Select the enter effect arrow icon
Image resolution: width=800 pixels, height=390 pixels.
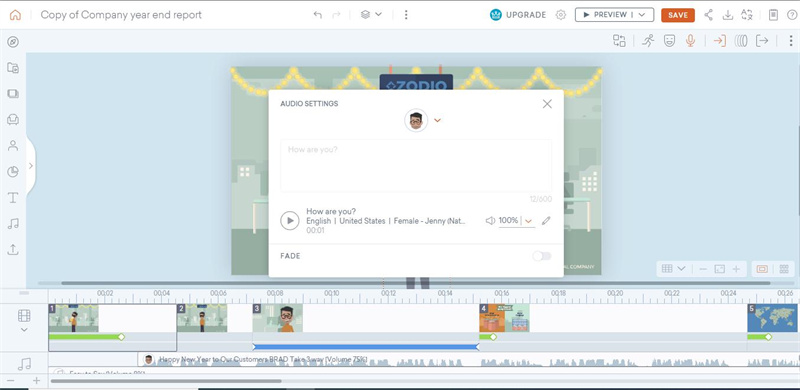point(719,41)
